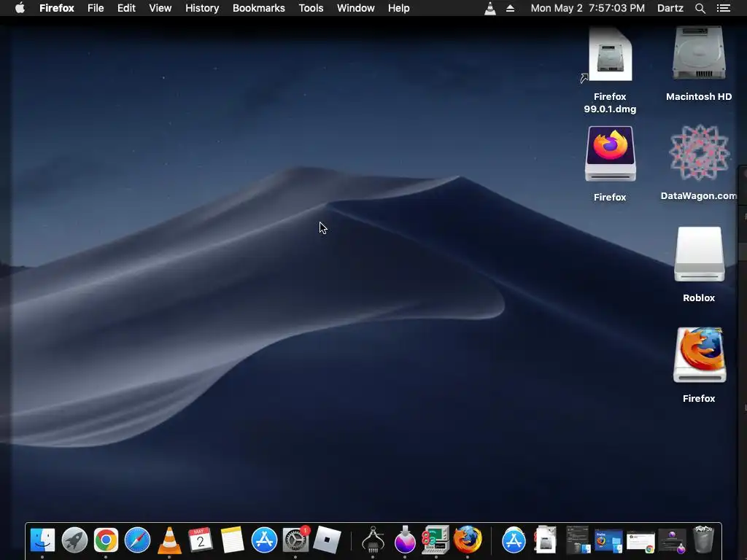Open Google Chrome from the dock
Screen dimensions: 747x560
pos(106,540)
